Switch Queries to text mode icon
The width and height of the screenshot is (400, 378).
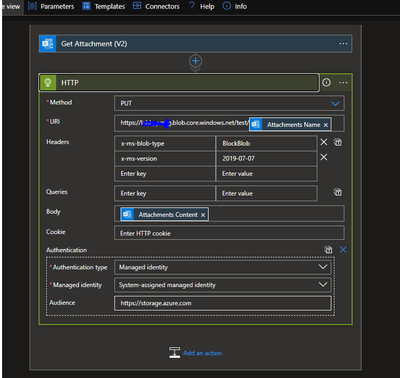(x=338, y=192)
